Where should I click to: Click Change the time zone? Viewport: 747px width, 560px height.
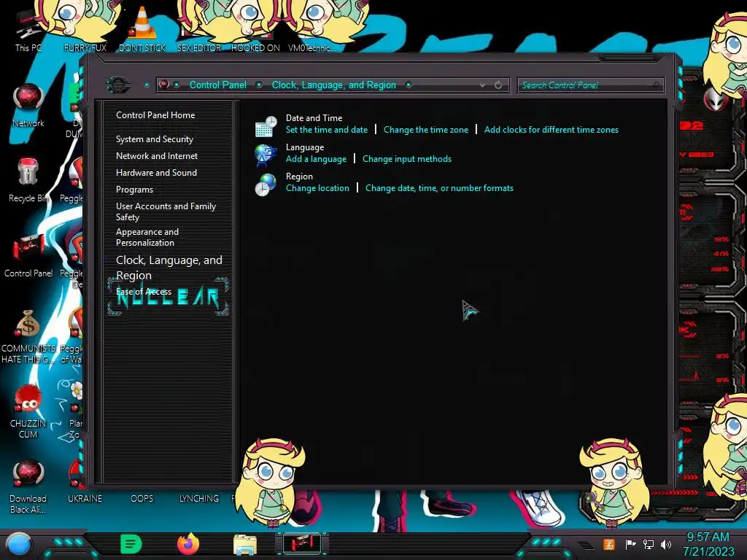426,130
